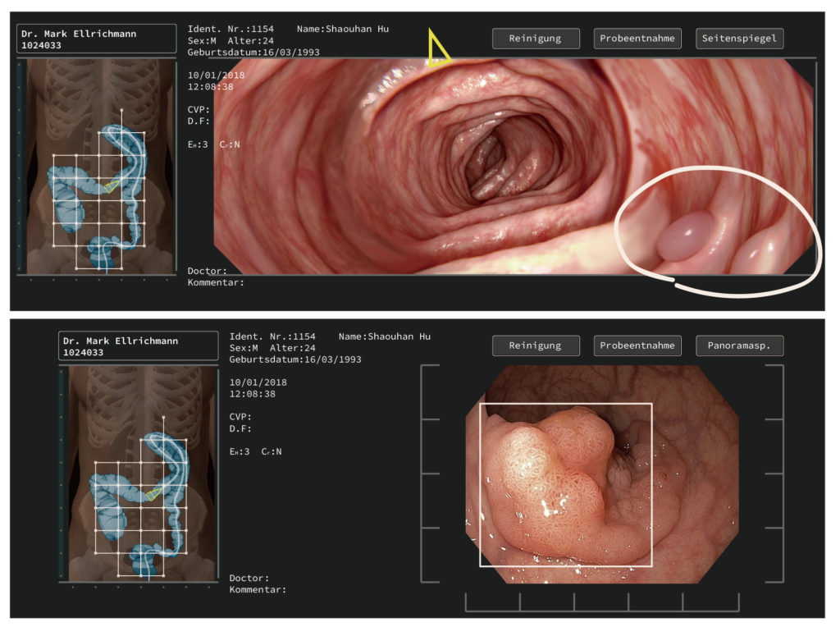Click the time "12:08:38" in lower panel
This screenshot has height=627, width=840.
(x=253, y=395)
